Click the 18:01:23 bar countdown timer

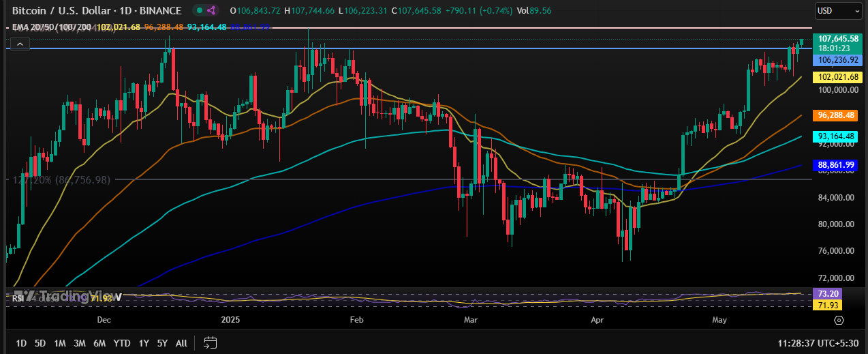point(833,48)
